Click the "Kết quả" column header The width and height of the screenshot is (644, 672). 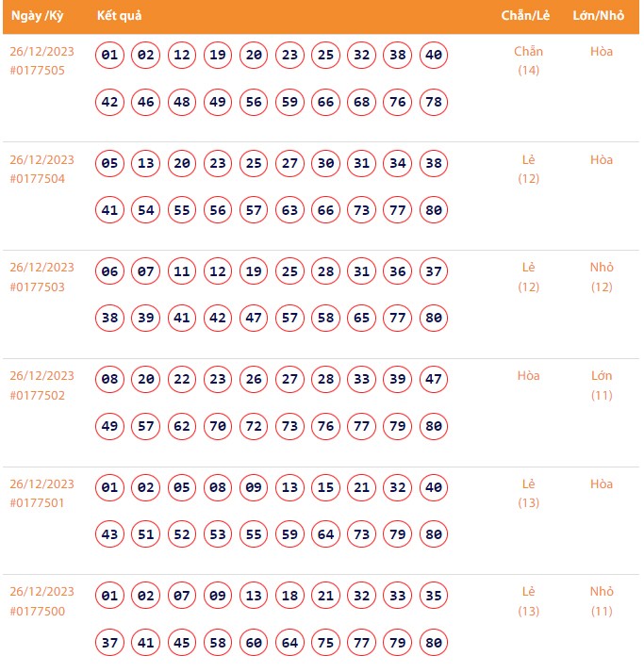pos(120,17)
